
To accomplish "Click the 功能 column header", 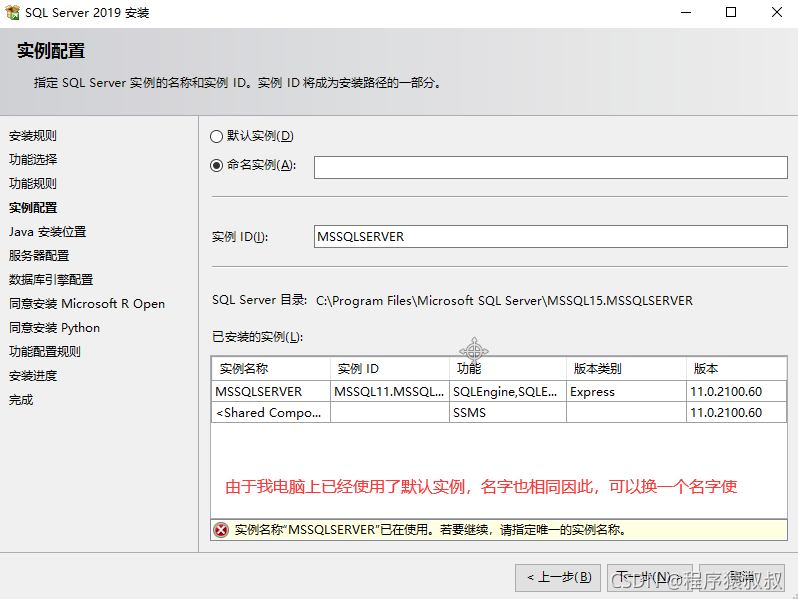I will (508, 368).
